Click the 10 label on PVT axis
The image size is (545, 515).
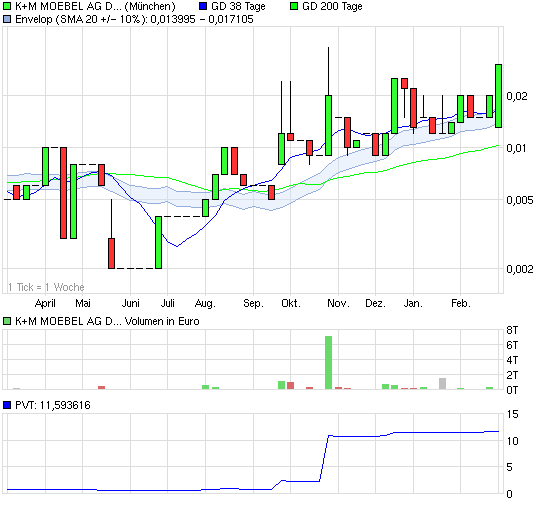(512, 441)
